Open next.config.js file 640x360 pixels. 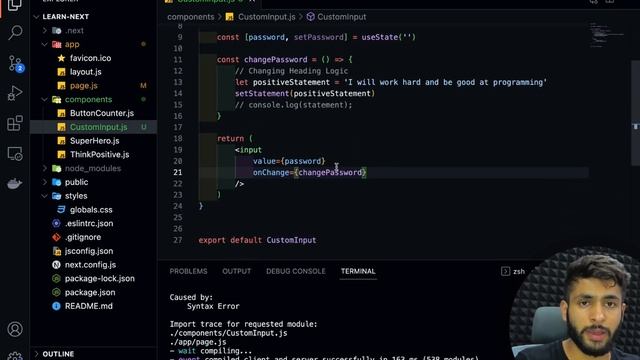tap(90, 265)
